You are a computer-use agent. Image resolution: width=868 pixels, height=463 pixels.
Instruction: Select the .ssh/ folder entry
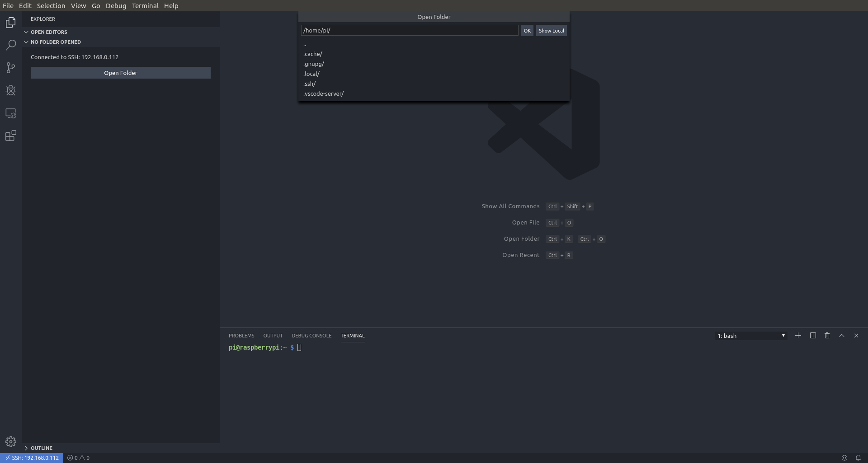coord(434,84)
